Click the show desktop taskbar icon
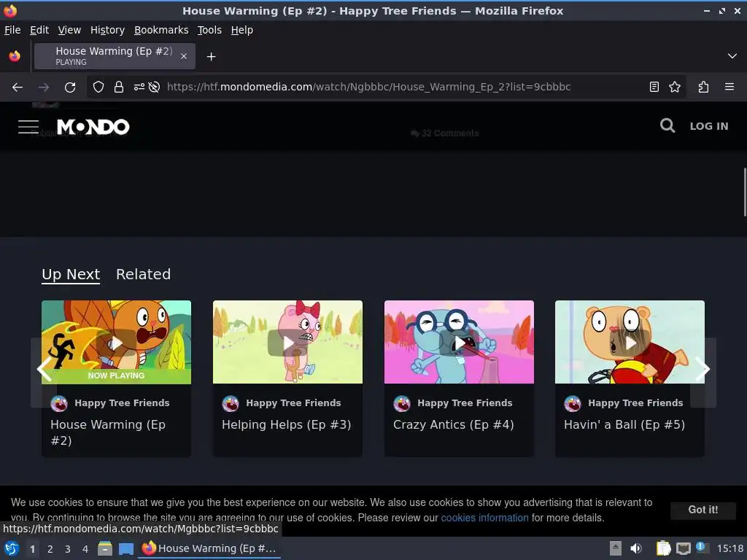 coord(125,548)
